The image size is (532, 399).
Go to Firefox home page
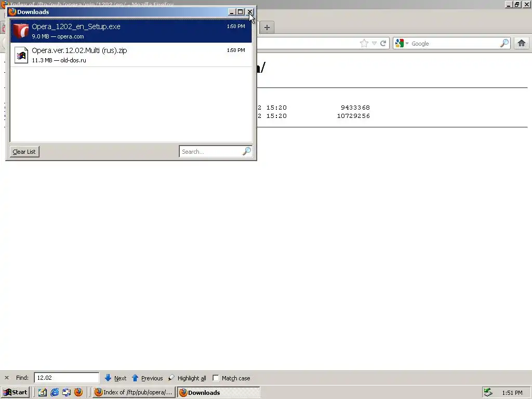pyautogui.click(x=522, y=44)
